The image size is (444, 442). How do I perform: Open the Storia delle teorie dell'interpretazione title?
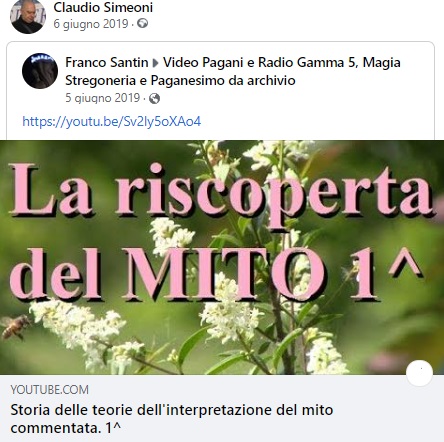coord(172,419)
